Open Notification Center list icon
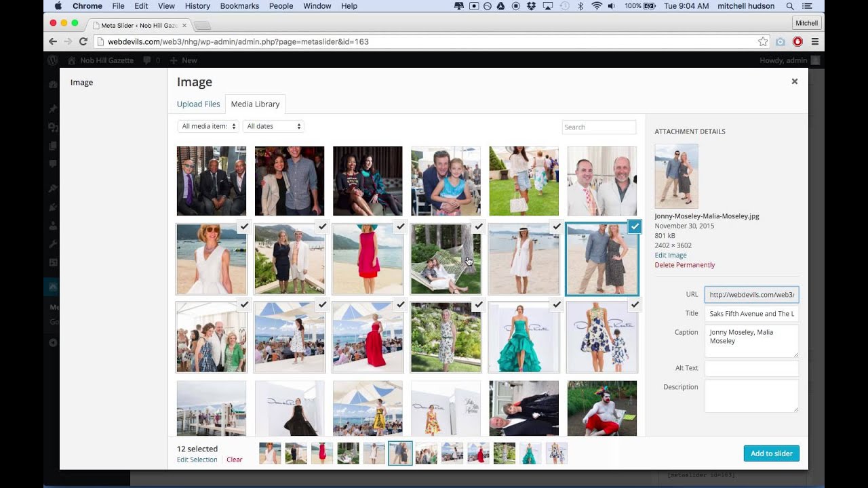Image resolution: width=868 pixels, height=488 pixels. (x=807, y=6)
